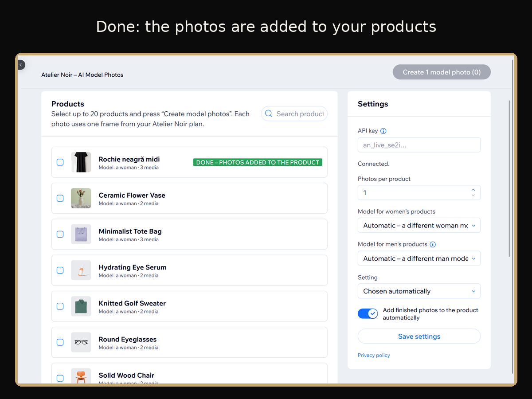Select the Knitted Golf Sweater checkbox
Image resolution: width=532 pixels, height=399 pixels.
pyautogui.click(x=60, y=306)
